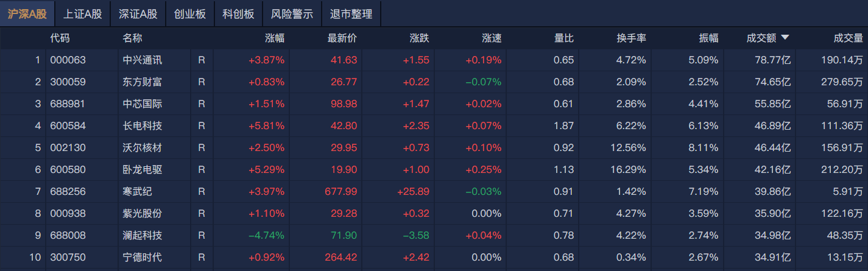
Task: Sort by the 换手率 column header
Action: [631, 38]
